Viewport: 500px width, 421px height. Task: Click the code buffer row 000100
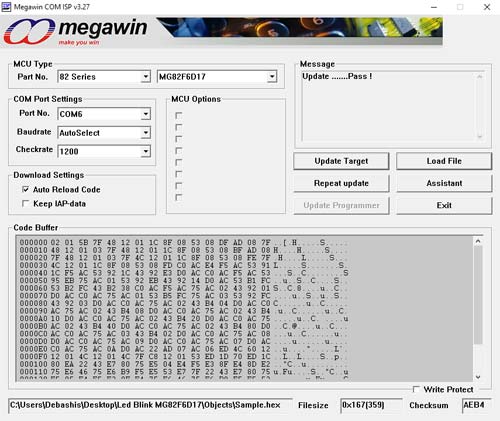183,364
